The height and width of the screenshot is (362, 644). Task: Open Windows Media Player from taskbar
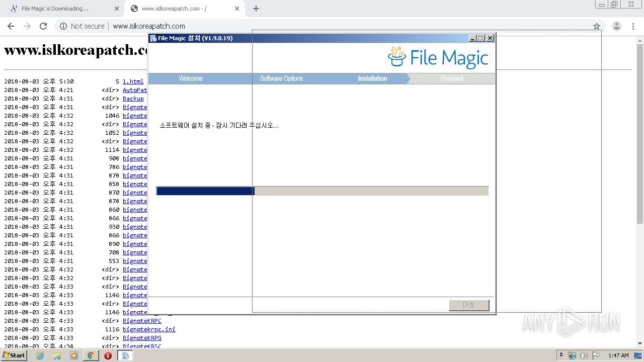point(74,355)
